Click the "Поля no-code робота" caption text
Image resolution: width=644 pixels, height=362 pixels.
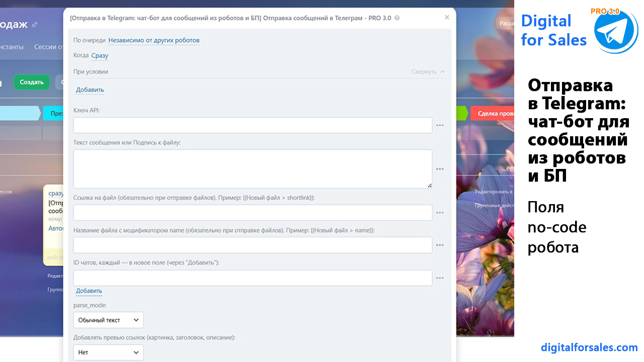(557, 227)
